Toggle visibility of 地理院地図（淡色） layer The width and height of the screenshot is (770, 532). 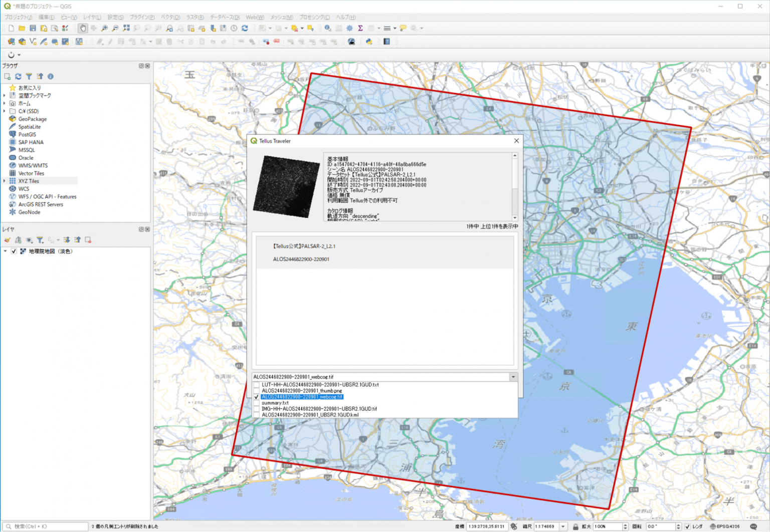click(x=14, y=251)
